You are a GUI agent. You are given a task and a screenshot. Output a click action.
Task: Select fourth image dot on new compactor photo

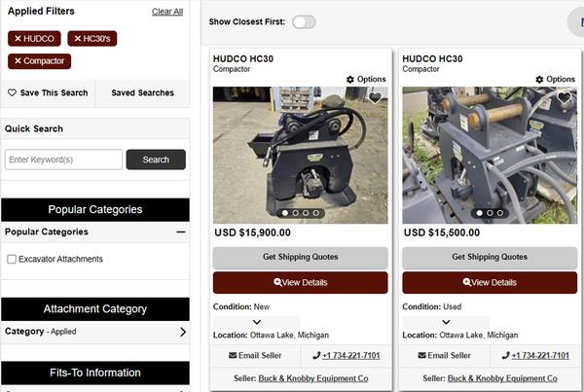315,213
